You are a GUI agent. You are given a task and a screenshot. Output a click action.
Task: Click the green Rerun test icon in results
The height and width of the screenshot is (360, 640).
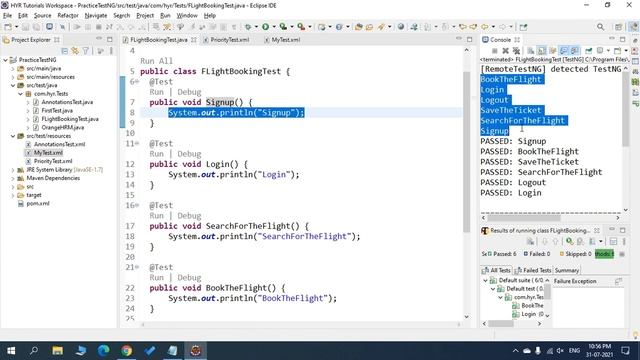click(569, 241)
